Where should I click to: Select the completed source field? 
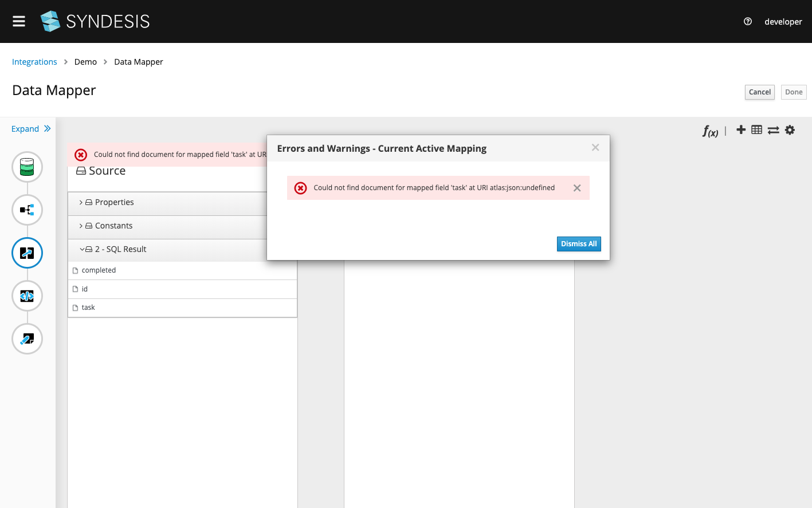pos(182,270)
